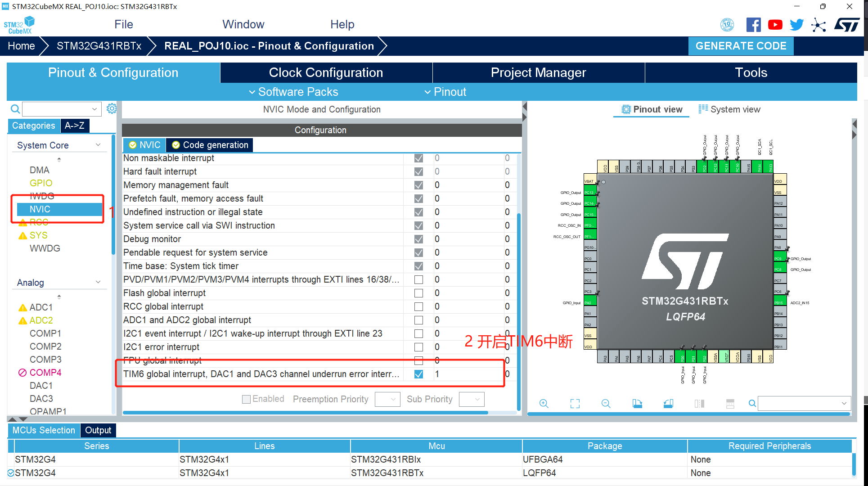Screen dimensions: 868x486
Task: Open the Window menu
Action: [243, 24]
